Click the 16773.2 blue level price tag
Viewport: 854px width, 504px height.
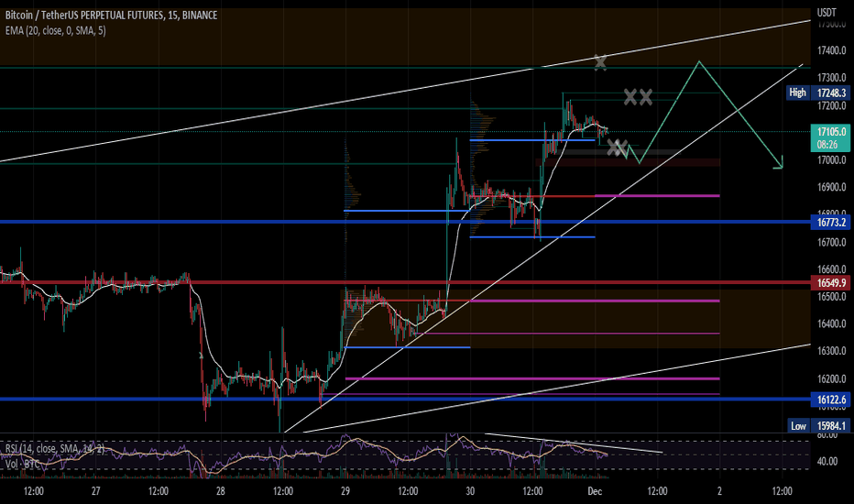(x=831, y=223)
